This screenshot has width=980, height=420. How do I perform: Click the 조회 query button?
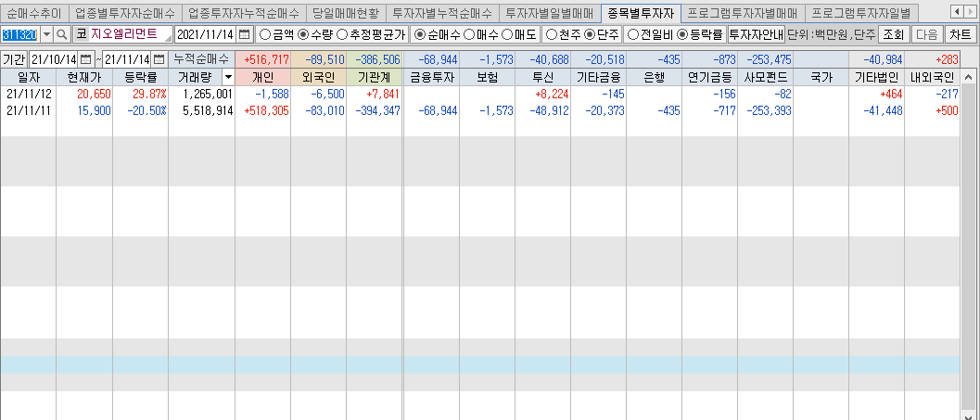[894, 34]
